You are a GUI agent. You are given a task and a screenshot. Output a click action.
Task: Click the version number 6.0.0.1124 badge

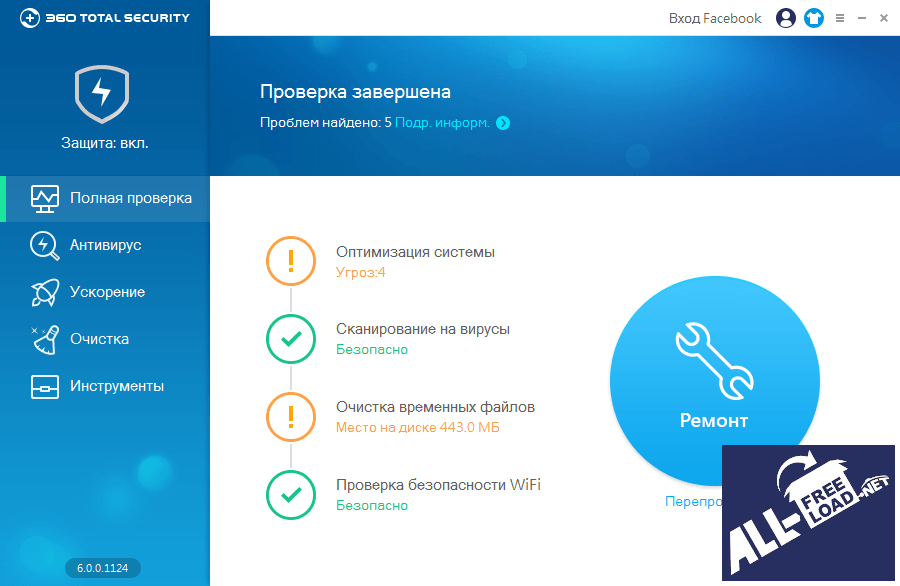[103, 568]
